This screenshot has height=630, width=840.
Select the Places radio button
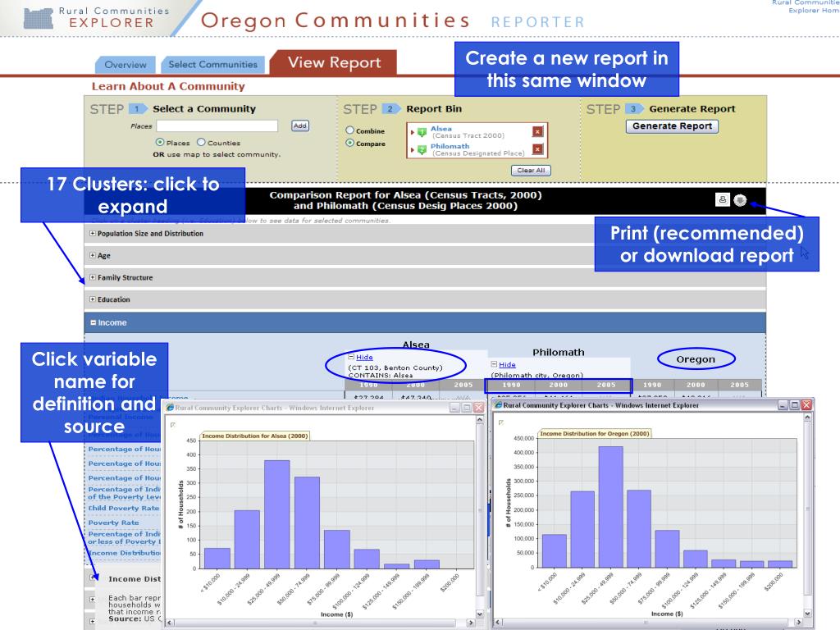160,143
